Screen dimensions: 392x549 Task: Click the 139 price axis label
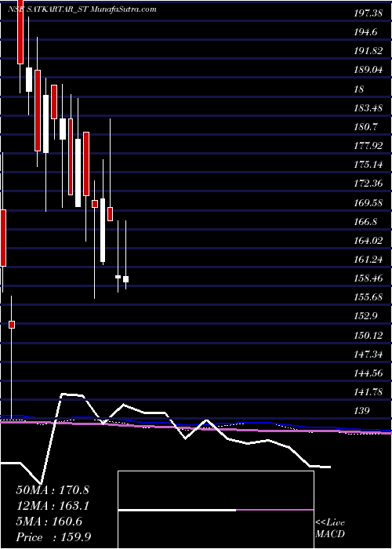click(x=362, y=412)
